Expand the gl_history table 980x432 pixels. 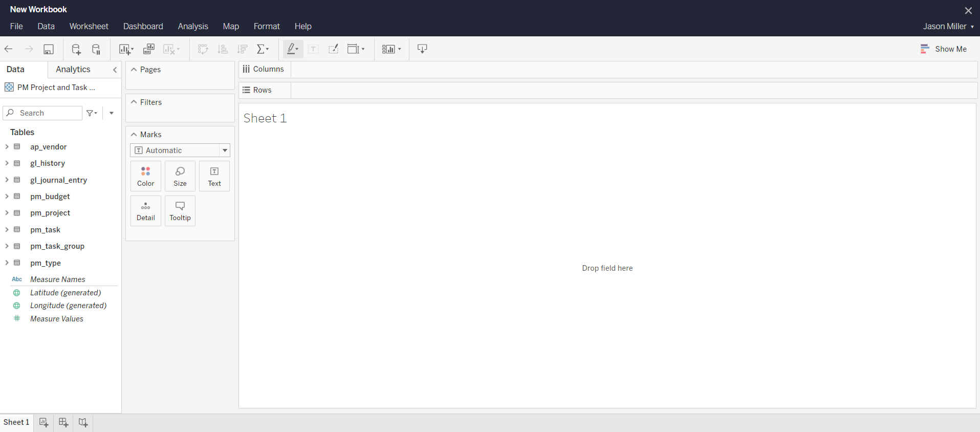(x=7, y=163)
